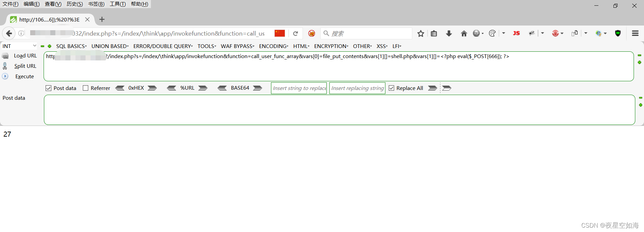The height and width of the screenshot is (232, 644).
Task: Expand the XSS menu
Action: (382, 46)
